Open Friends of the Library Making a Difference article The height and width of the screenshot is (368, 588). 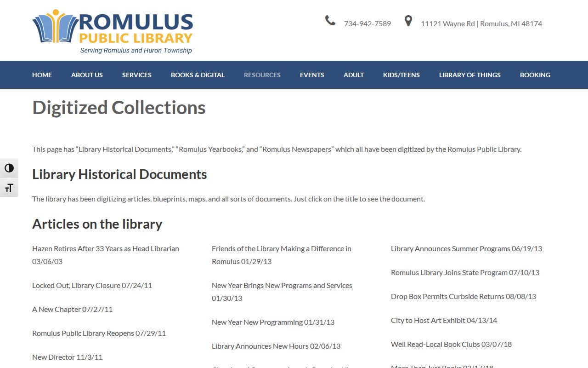(x=282, y=255)
